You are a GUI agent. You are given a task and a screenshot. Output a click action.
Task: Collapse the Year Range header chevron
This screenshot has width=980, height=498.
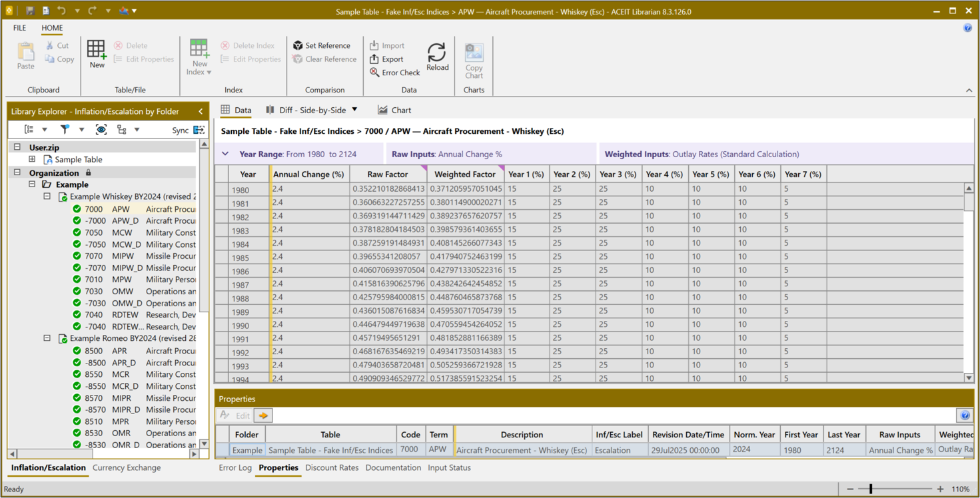pos(225,154)
